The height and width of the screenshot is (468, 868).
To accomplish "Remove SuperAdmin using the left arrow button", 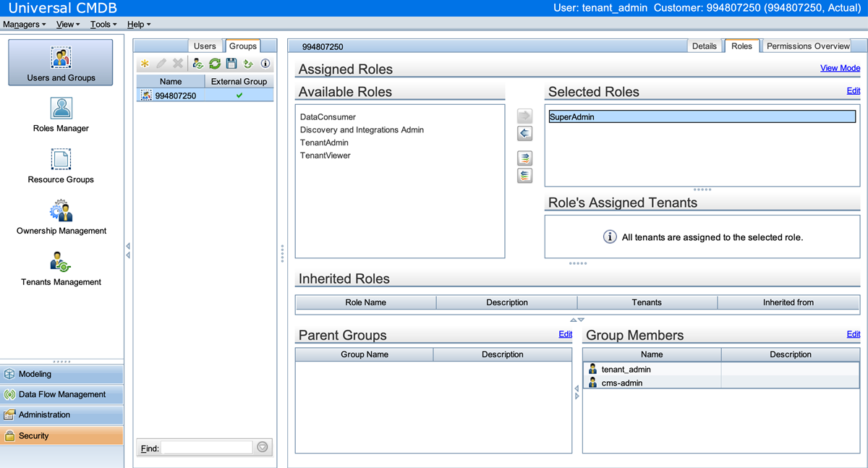I will point(524,133).
